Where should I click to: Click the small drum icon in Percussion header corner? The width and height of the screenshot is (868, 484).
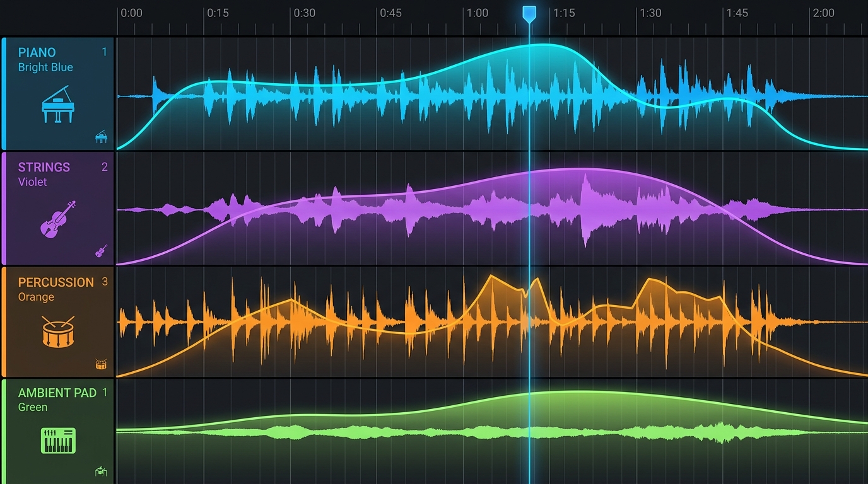(x=101, y=364)
